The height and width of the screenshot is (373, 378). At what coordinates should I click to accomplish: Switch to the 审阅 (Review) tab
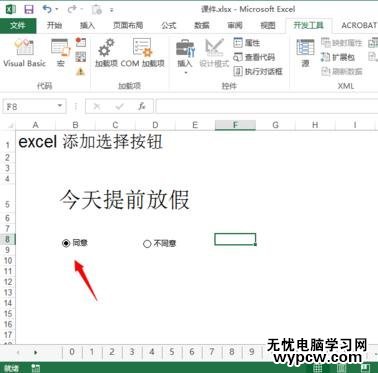[x=235, y=25]
